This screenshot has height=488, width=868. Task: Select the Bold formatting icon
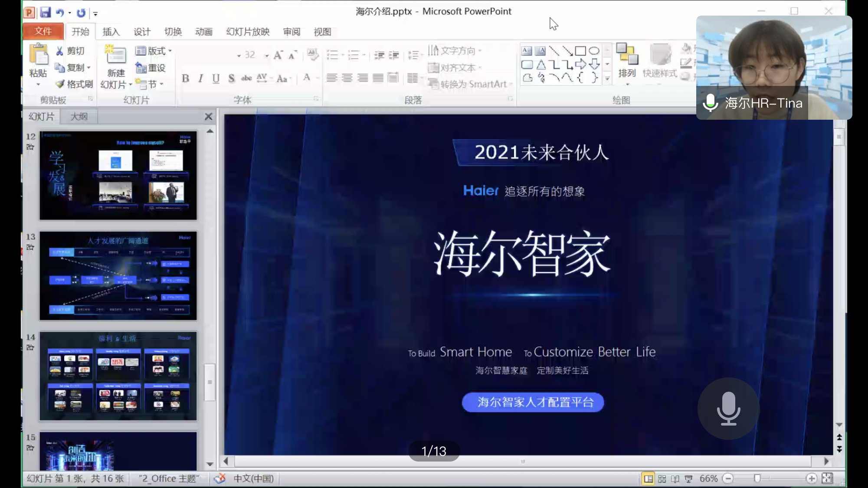(186, 79)
